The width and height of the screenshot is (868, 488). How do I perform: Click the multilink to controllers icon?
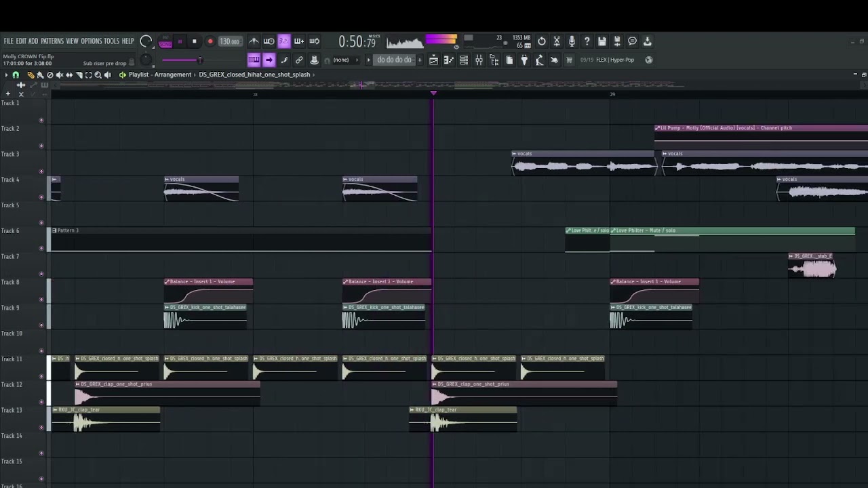point(299,60)
